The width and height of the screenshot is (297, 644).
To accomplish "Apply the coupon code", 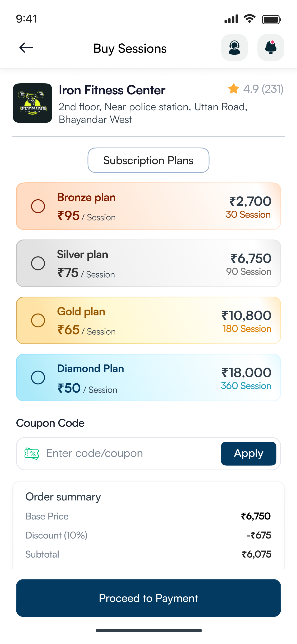I will click(248, 454).
